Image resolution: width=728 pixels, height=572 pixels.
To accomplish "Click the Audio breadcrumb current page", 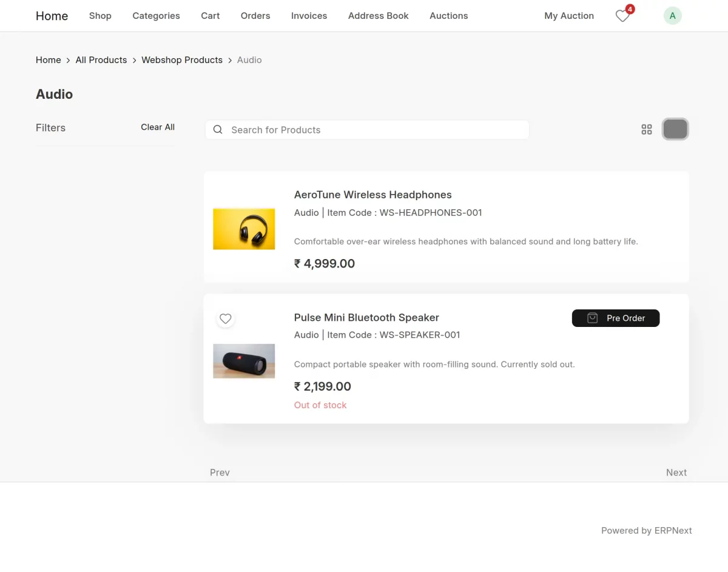I will click(249, 60).
